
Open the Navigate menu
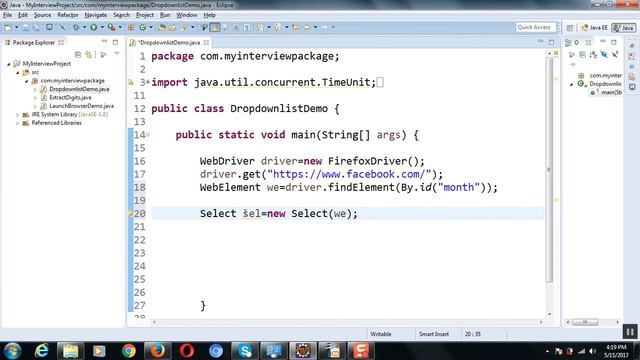click(96, 15)
